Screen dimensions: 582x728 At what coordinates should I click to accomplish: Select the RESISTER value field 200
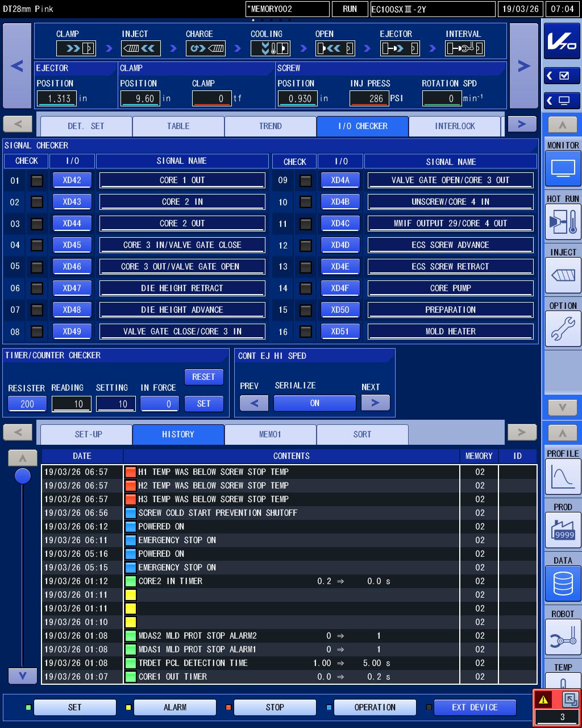point(27,404)
